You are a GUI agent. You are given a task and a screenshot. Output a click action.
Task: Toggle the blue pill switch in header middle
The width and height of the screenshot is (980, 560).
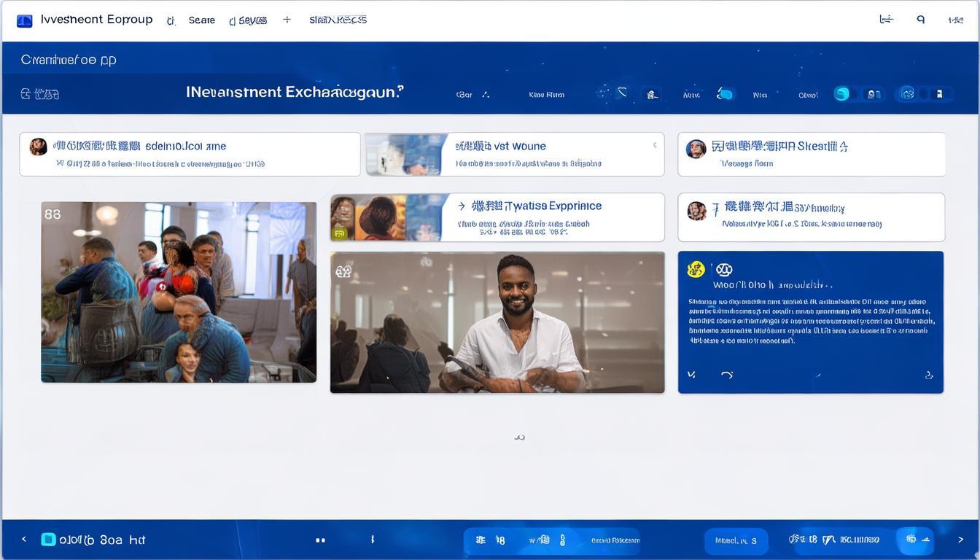(x=725, y=94)
